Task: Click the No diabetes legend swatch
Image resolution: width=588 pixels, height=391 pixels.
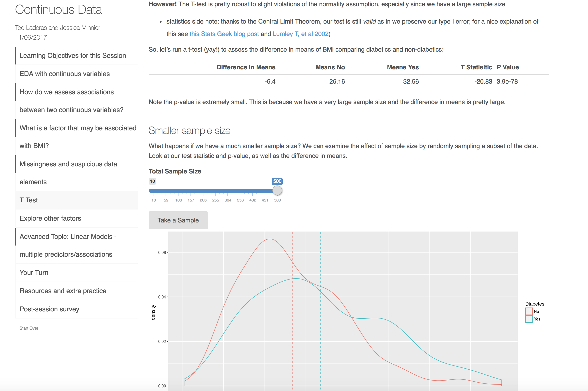Action: click(529, 311)
